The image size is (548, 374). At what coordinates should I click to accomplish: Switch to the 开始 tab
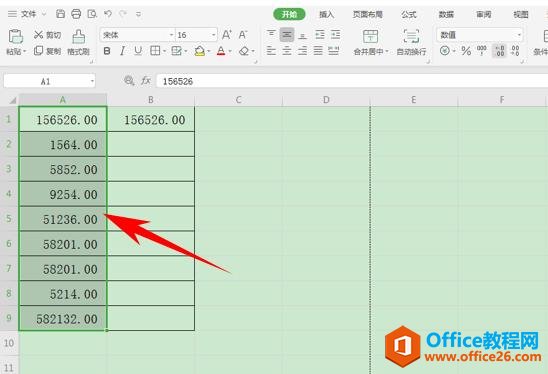pyautogui.click(x=289, y=14)
